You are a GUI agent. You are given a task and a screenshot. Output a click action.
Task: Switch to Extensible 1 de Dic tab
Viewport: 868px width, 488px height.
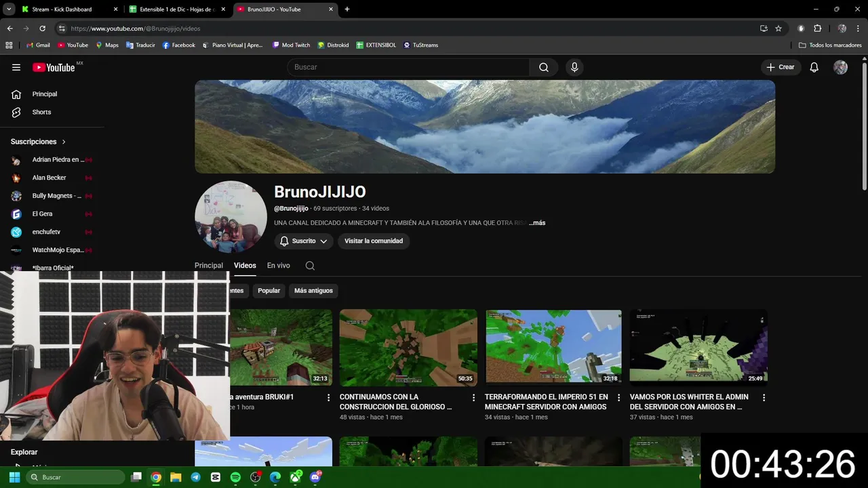[176, 9]
